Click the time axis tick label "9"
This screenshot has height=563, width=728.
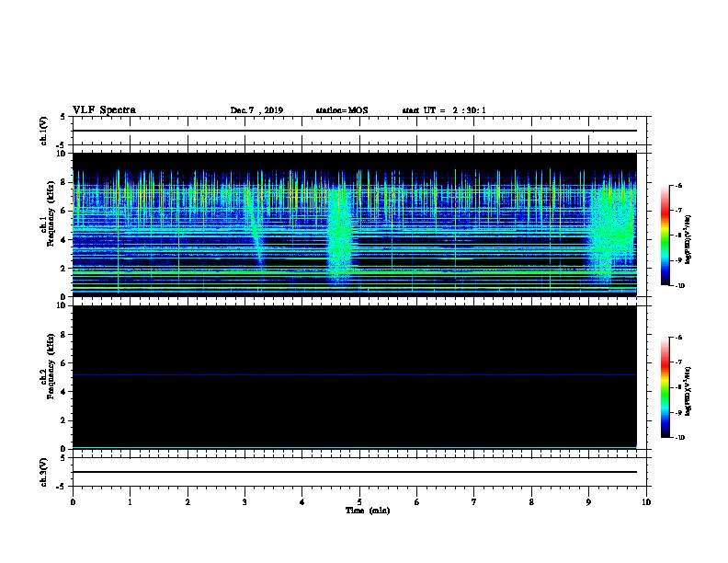(588, 502)
